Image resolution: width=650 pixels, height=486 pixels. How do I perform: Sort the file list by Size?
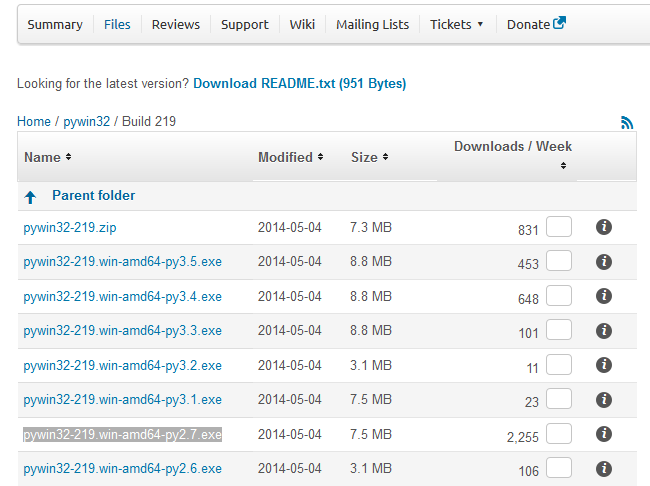click(x=369, y=157)
